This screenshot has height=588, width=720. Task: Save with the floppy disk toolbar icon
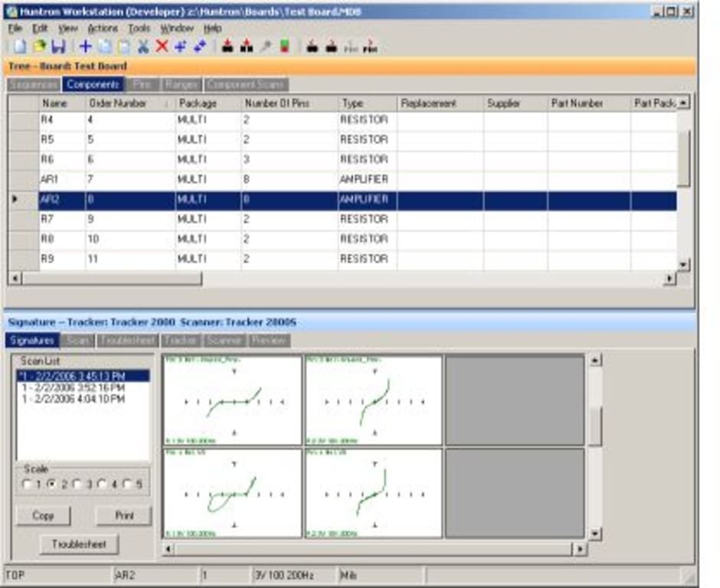[59, 47]
